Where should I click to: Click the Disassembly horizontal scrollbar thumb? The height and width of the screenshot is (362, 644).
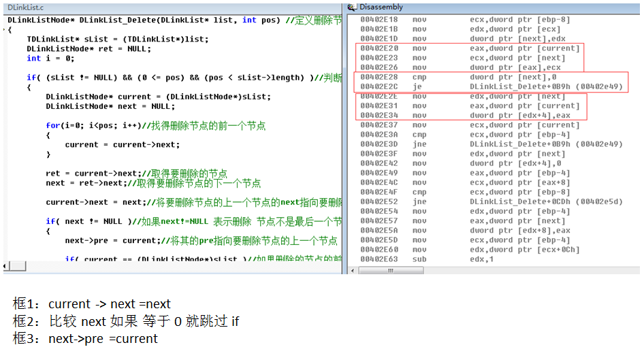[x=391, y=270]
